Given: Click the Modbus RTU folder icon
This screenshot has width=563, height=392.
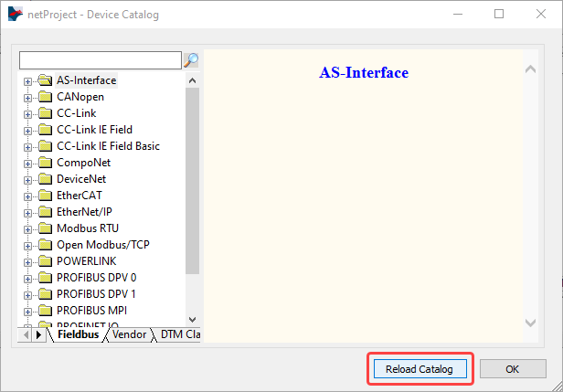Looking at the screenshot, I should (45, 228).
